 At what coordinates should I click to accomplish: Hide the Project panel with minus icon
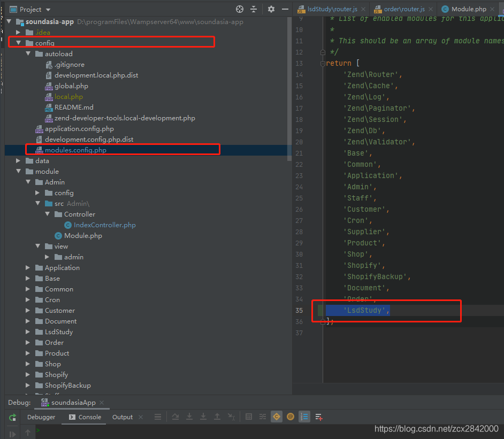pyautogui.click(x=285, y=9)
